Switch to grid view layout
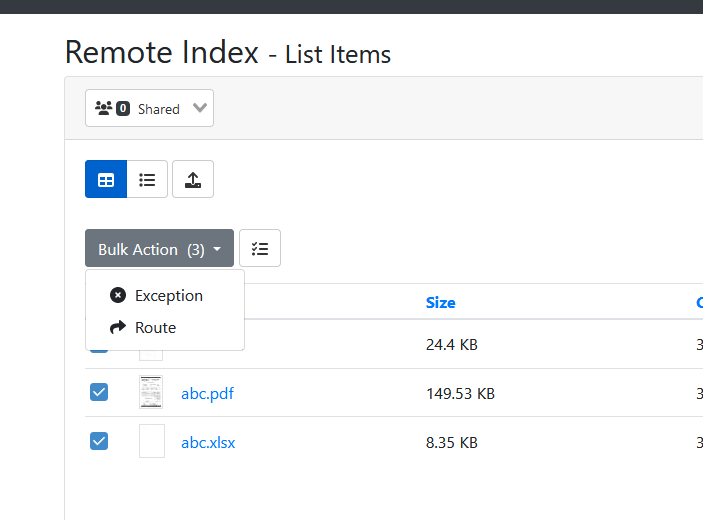703x520 pixels. pyautogui.click(x=106, y=180)
